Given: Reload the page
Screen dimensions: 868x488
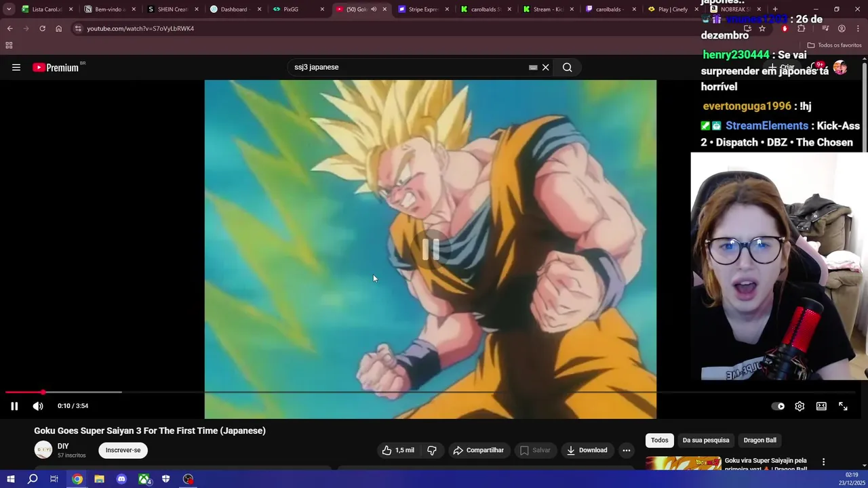Looking at the screenshot, I should (x=42, y=28).
